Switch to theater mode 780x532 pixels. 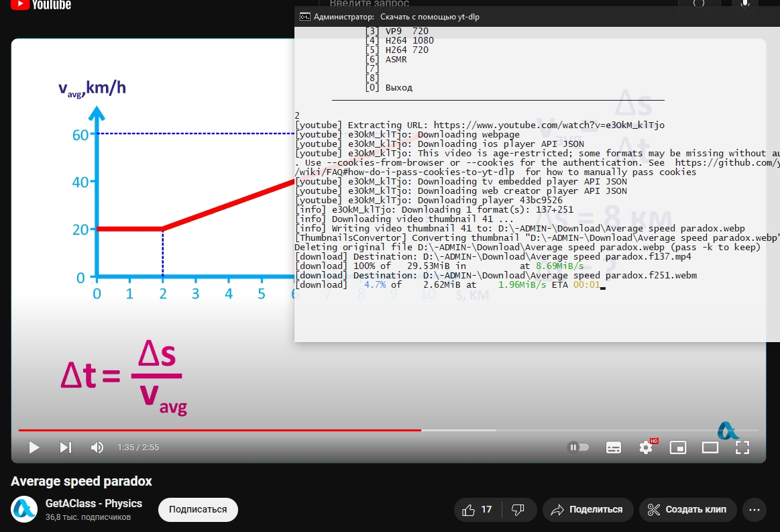click(x=710, y=447)
